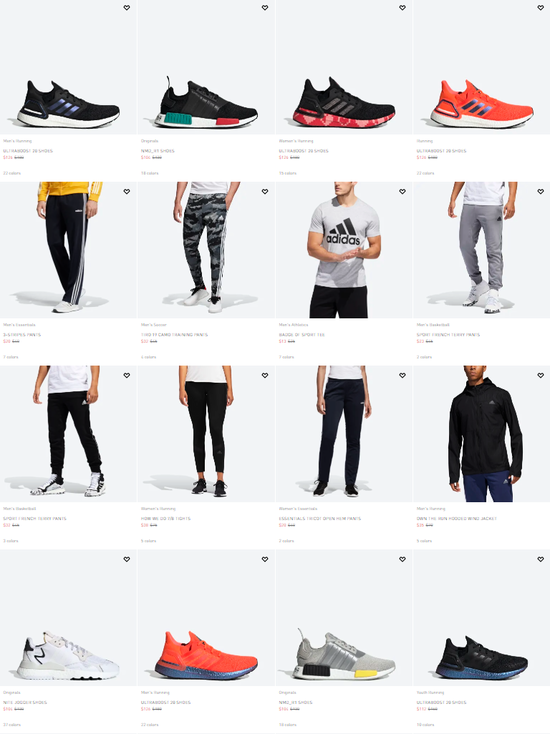Open the Badge of Sport Tee title link

(301, 335)
